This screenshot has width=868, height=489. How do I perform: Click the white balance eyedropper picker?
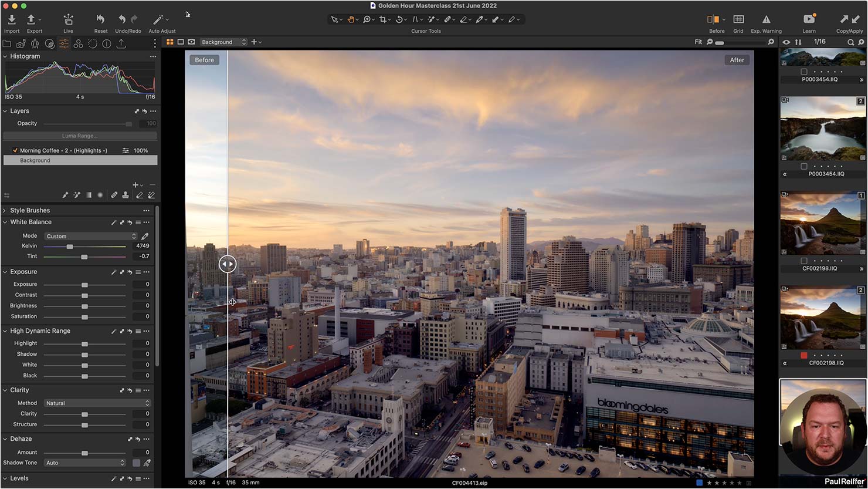[145, 236]
